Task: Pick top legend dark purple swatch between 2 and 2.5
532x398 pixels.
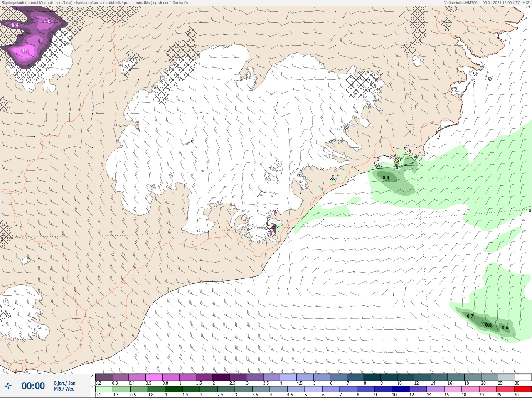Action: 221,377
